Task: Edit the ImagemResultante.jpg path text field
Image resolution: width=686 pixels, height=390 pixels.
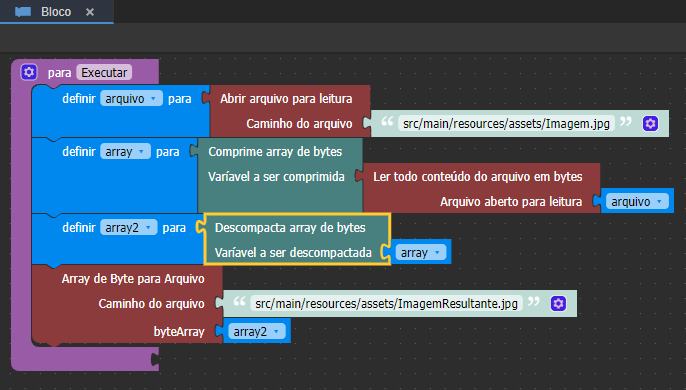Action: [x=386, y=303]
